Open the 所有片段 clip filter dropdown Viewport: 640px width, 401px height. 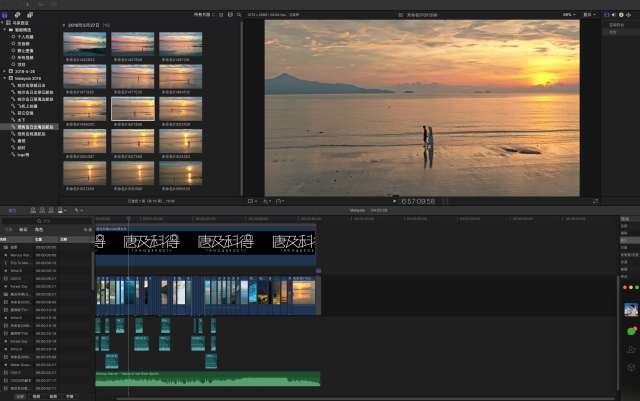tap(204, 15)
